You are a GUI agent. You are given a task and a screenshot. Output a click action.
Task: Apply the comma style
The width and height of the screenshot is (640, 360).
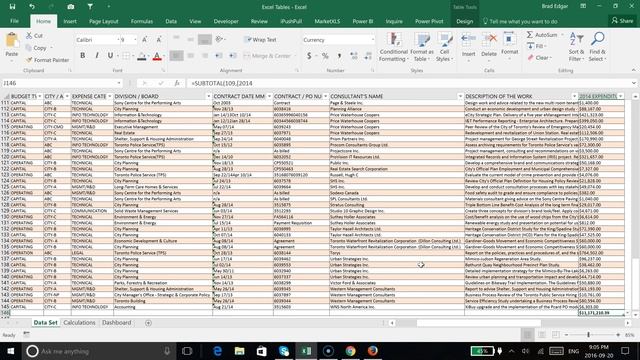pos(339,56)
